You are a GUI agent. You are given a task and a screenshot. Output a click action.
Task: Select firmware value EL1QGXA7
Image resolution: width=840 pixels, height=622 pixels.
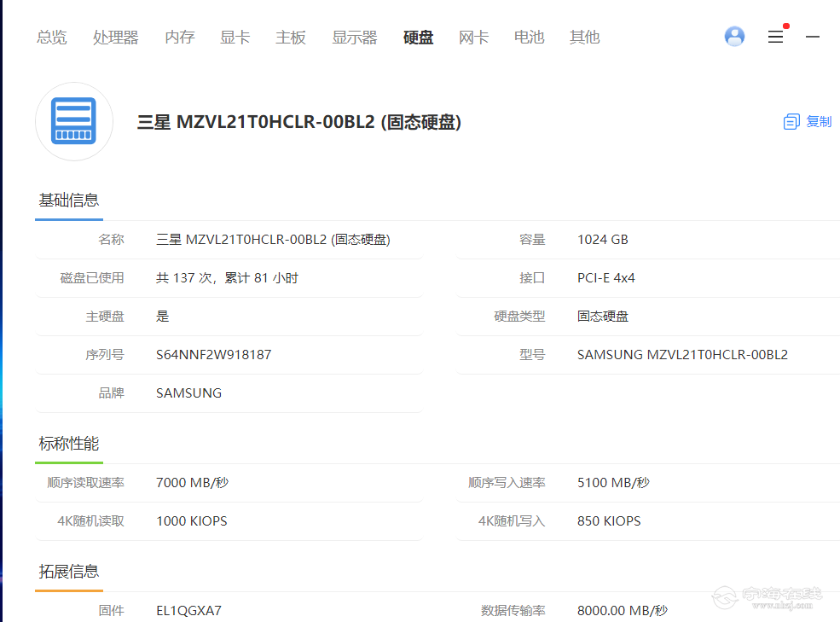(x=188, y=611)
